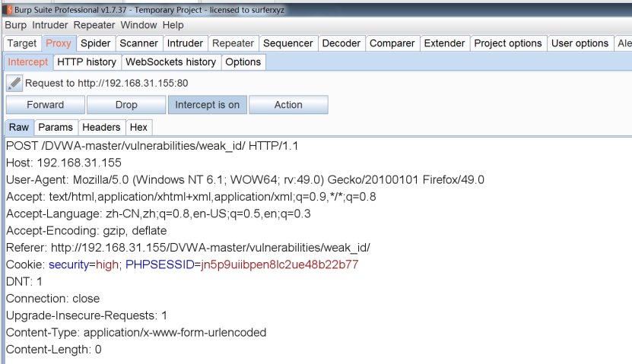Click the Referer header line
Screen dimensions: 632x364
(188, 247)
